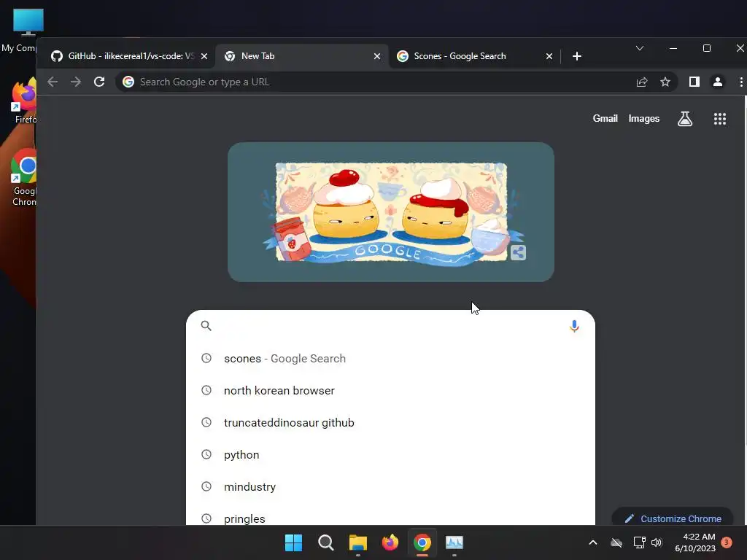
Task: Open a new tab with the plus button
Action: pos(576,56)
